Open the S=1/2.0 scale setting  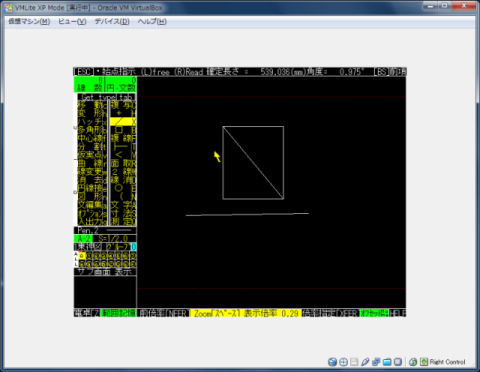[x=114, y=239]
